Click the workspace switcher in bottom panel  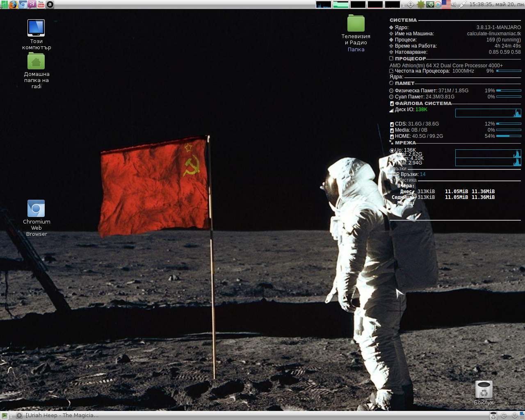(x=522, y=415)
